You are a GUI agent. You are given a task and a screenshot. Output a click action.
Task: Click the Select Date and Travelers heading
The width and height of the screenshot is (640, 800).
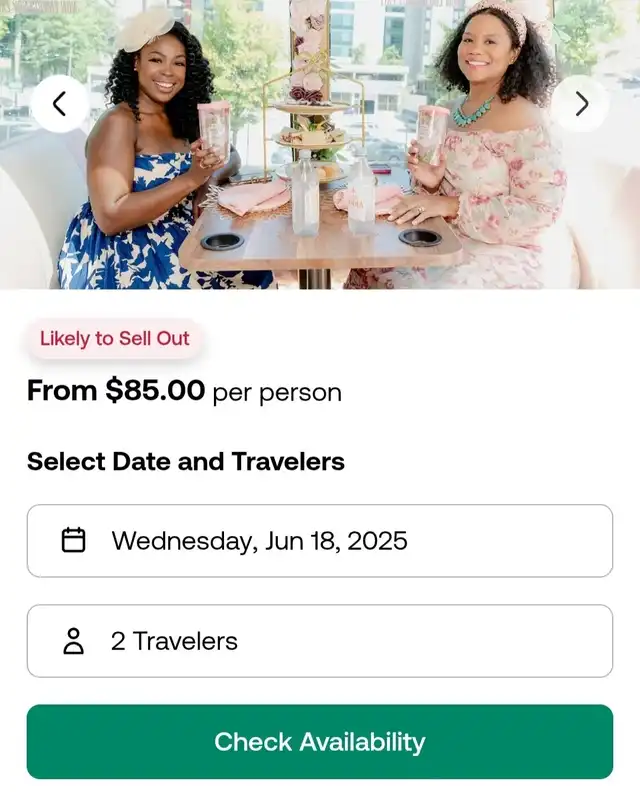[x=186, y=462]
